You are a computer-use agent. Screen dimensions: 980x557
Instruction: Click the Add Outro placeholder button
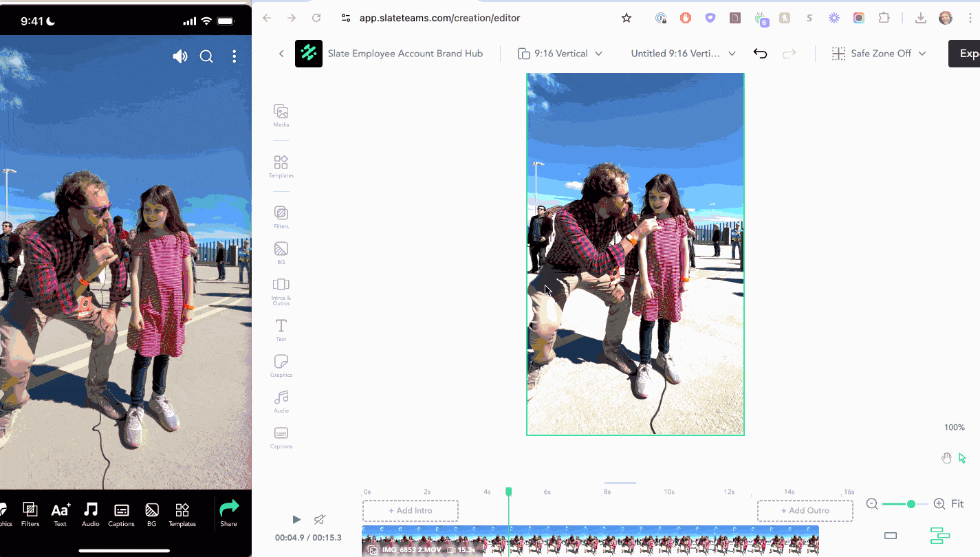805,511
